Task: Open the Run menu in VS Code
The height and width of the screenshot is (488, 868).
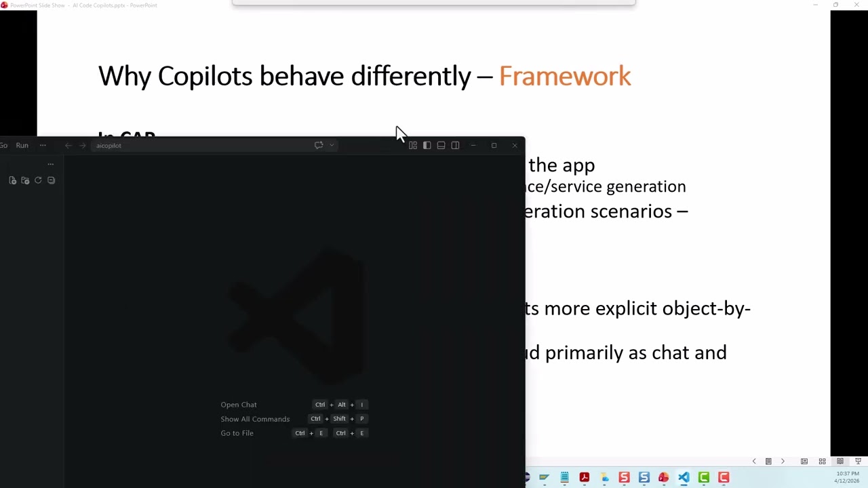Action: (22, 145)
